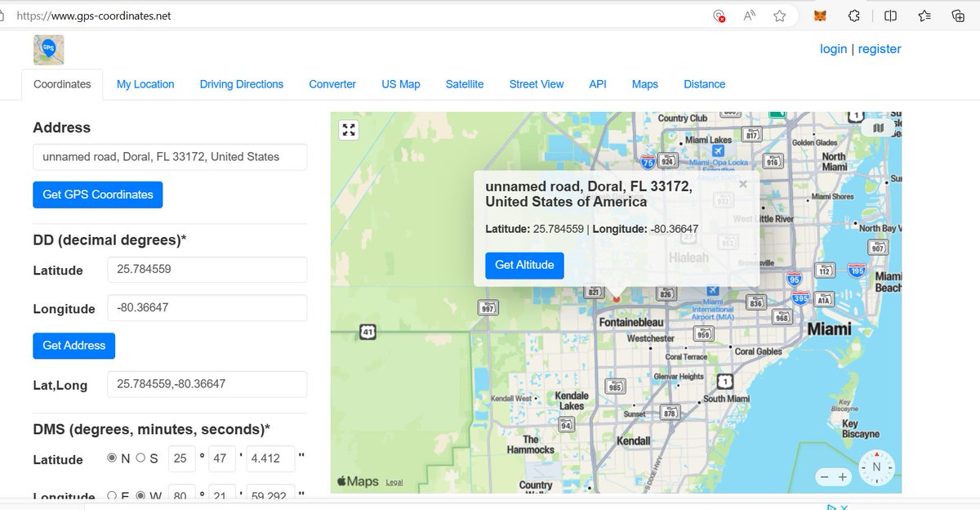Click the Interstate 75 shield on map
This screenshot has width=980, height=510.
coord(648,161)
